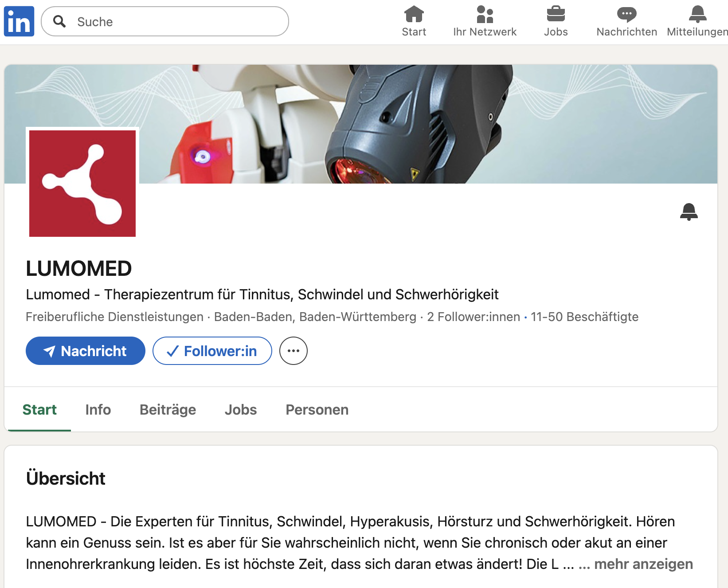Image resolution: width=728 pixels, height=588 pixels.
Task: Click the LinkedIn logo
Action: point(19,20)
